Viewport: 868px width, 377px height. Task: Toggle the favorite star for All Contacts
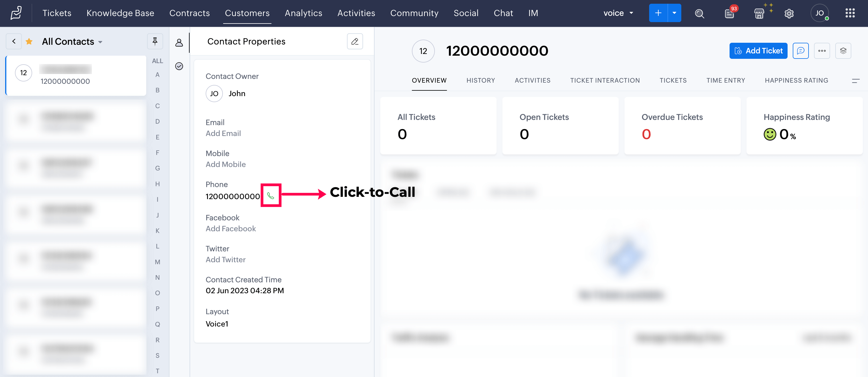(29, 41)
